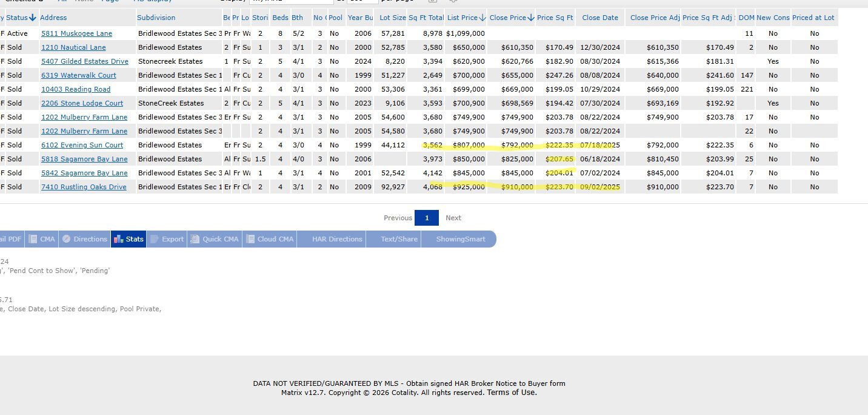Click the Text/Share toolbar item

pos(399,239)
